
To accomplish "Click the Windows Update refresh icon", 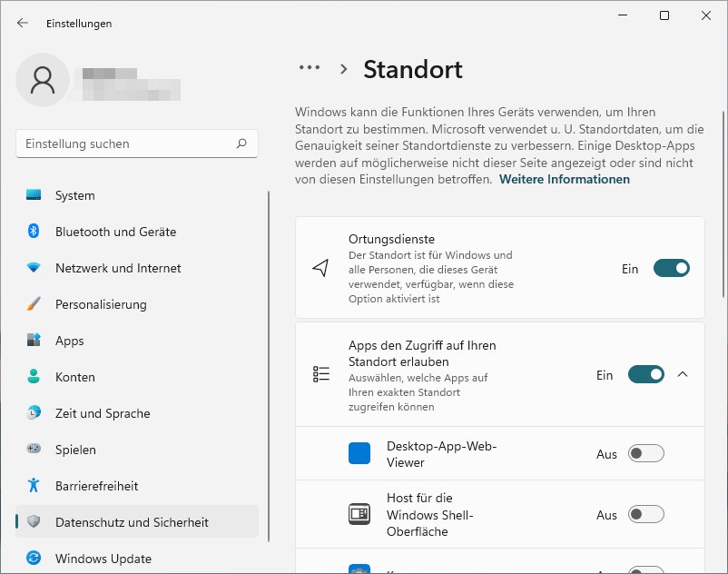I will (x=34, y=558).
